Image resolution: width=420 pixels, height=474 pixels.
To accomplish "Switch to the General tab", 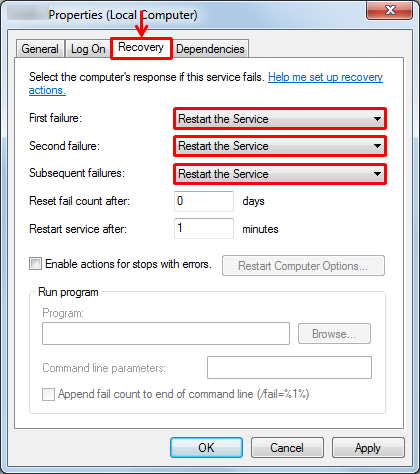I will [x=40, y=49].
